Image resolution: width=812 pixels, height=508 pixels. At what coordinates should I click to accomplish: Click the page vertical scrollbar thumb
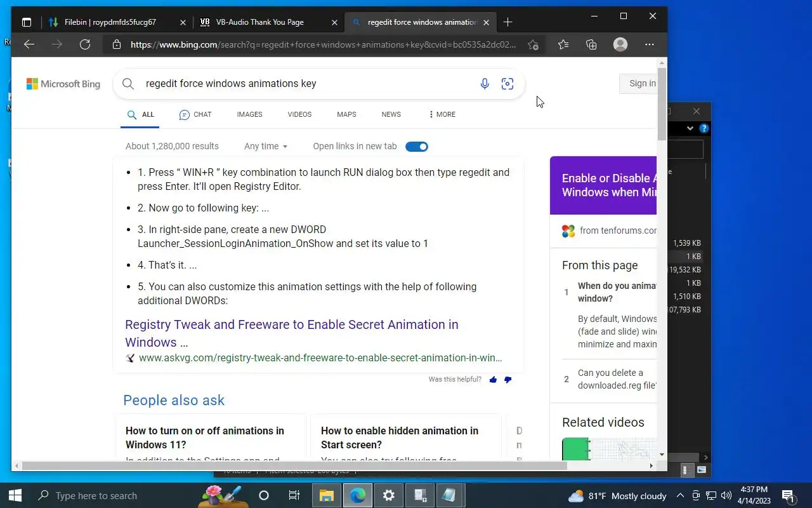pos(662,104)
